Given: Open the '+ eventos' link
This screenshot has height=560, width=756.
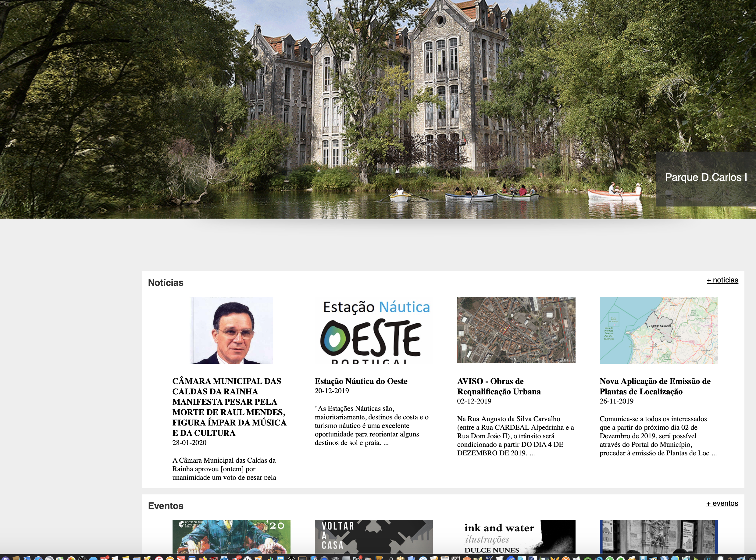Looking at the screenshot, I should click(x=722, y=503).
